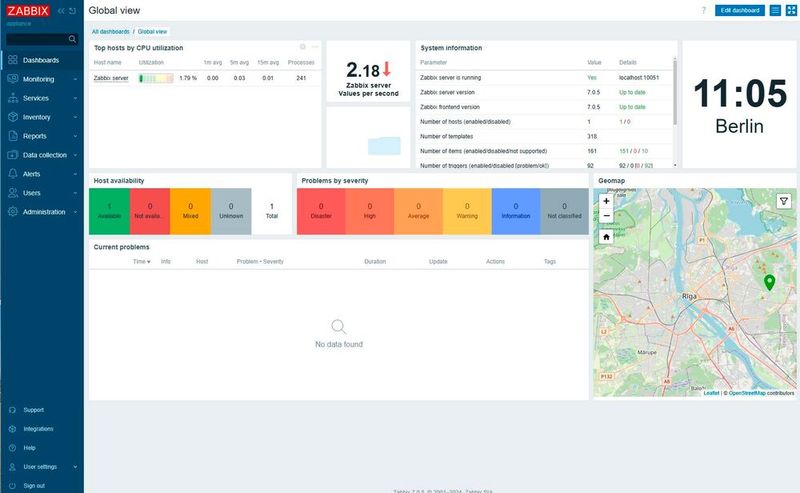Open the Zabbix server host link
800x493 pixels.
111,78
